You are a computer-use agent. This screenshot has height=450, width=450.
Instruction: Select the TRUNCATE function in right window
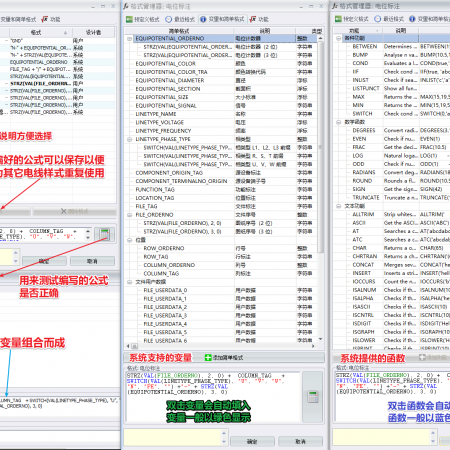pyautogui.click(x=366, y=198)
